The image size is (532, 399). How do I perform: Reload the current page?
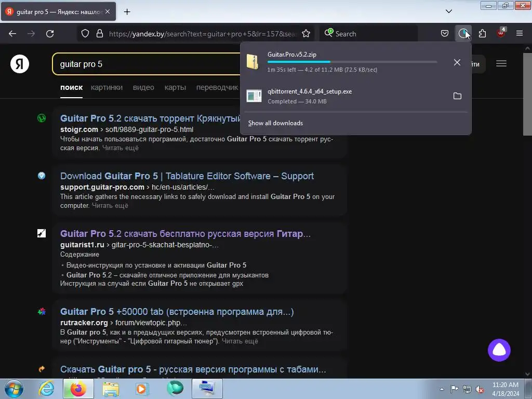tap(50, 34)
